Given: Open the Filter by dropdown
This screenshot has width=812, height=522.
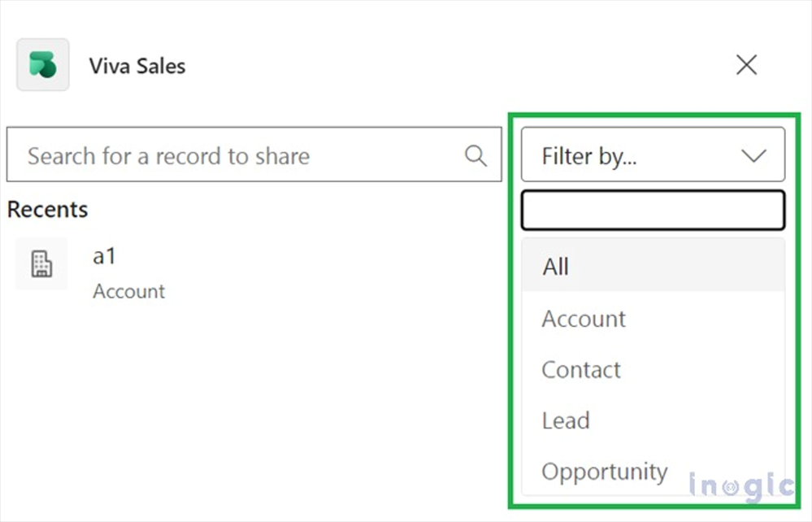Looking at the screenshot, I should point(653,154).
